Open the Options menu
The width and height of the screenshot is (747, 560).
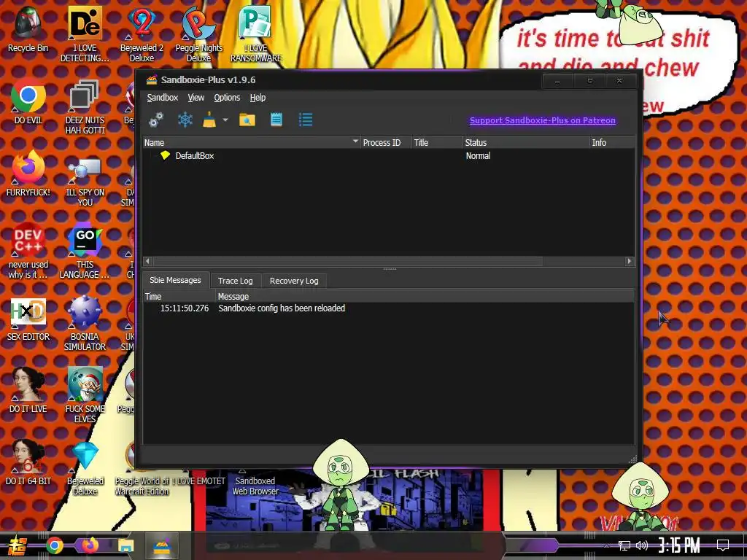tap(227, 98)
